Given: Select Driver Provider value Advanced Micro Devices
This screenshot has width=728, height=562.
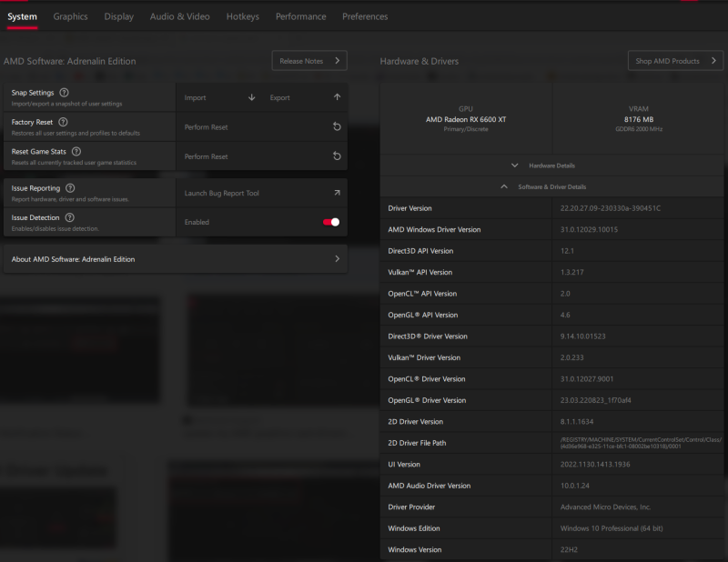Looking at the screenshot, I should coord(605,507).
